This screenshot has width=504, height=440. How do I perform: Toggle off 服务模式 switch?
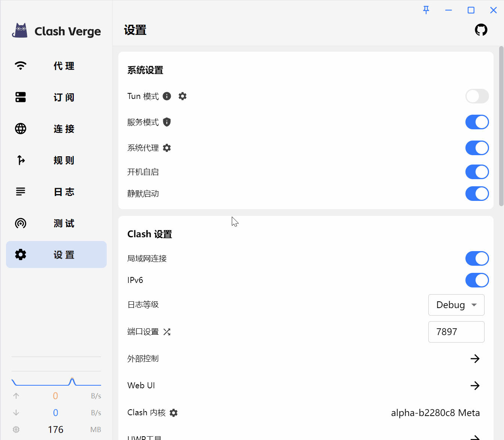(x=477, y=122)
